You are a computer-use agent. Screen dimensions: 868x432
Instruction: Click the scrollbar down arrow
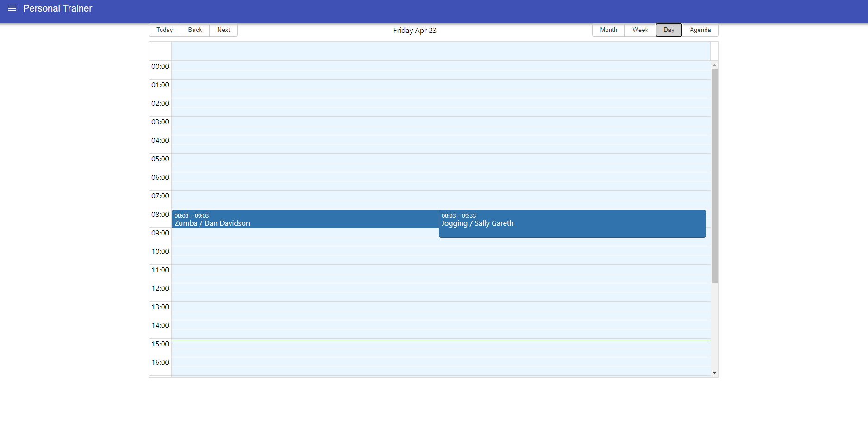click(715, 373)
